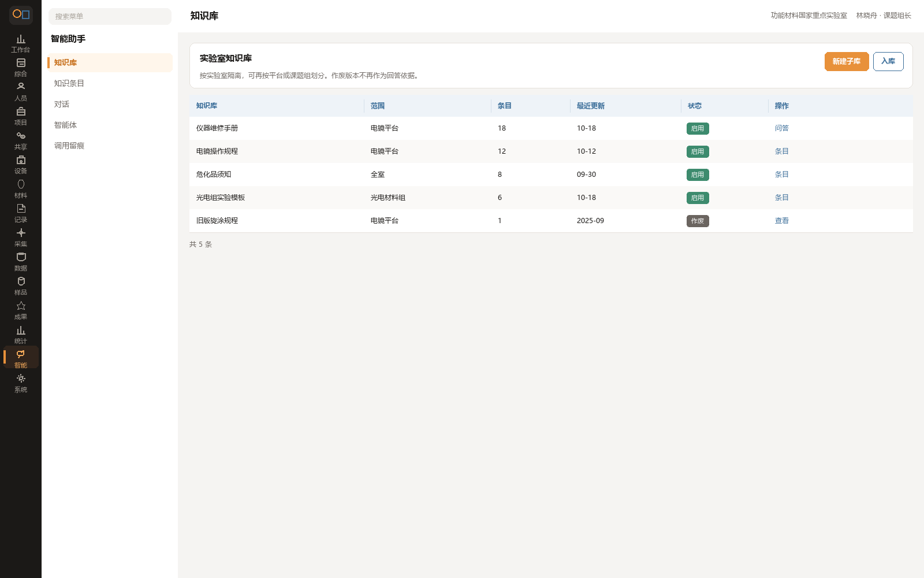Click 功能材料国家重点实验室 header text
The image size is (924, 578).
(808, 16)
